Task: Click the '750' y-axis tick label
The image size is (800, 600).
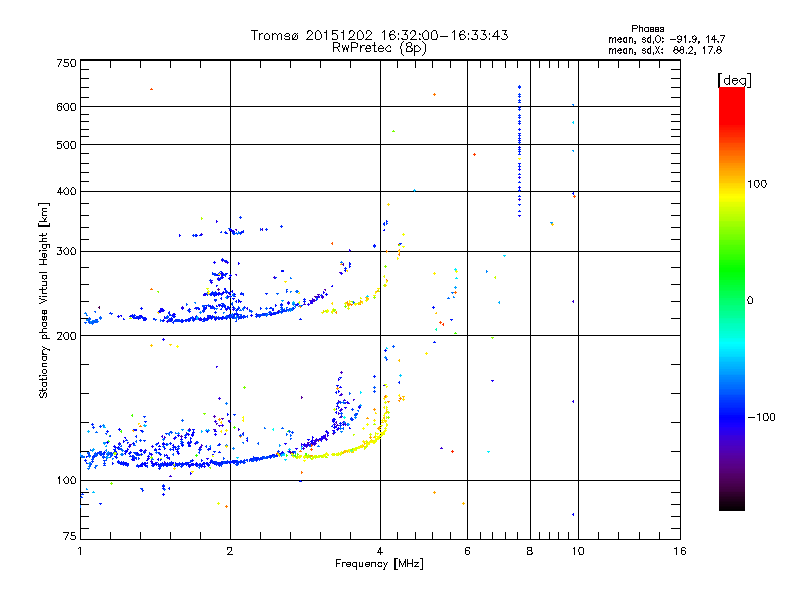Action: 66,64
